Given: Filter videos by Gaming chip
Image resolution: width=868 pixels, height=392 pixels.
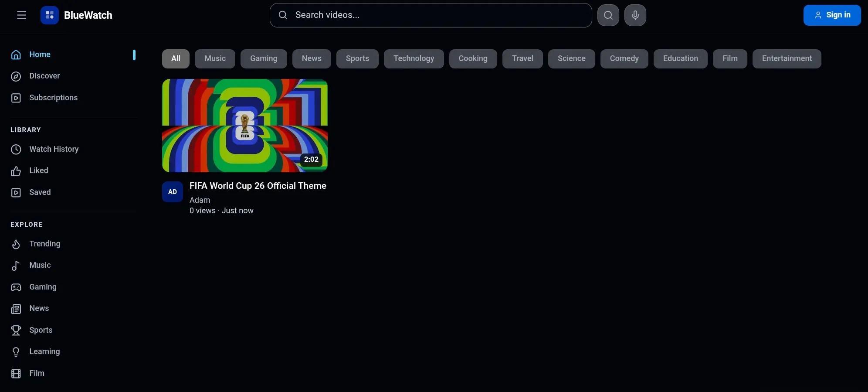Looking at the screenshot, I should coord(264,59).
